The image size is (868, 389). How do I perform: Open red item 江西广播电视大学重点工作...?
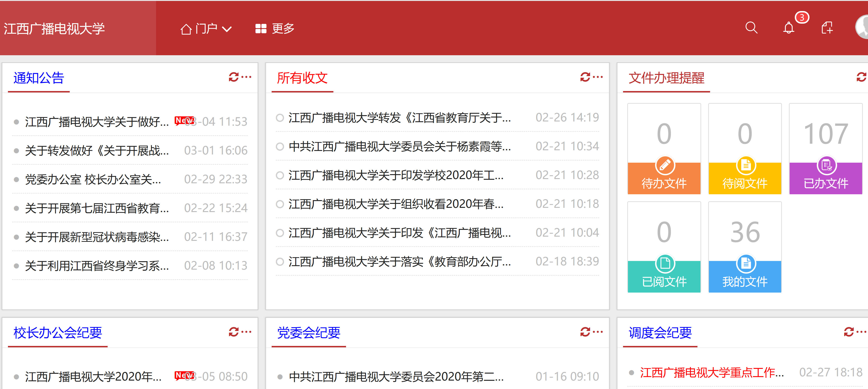click(x=712, y=372)
